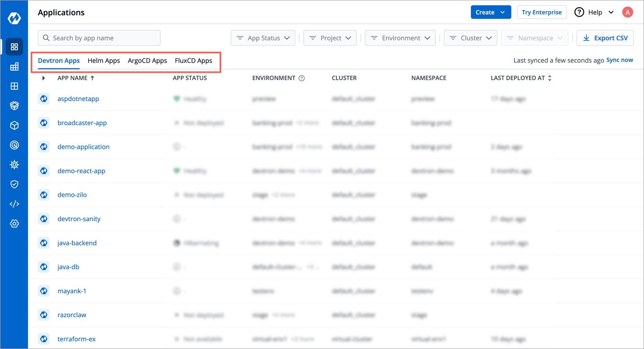The height and width of the screenshot is (349, 644).
Task: Open the App Status filter dropdown
Action: [x=263, y=38]
